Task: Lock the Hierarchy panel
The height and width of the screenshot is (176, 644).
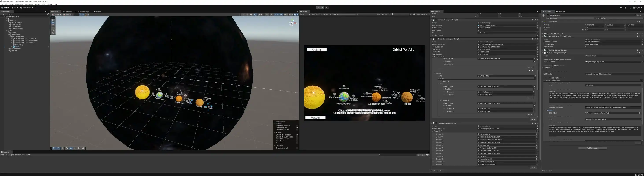Action: (46, 11)
